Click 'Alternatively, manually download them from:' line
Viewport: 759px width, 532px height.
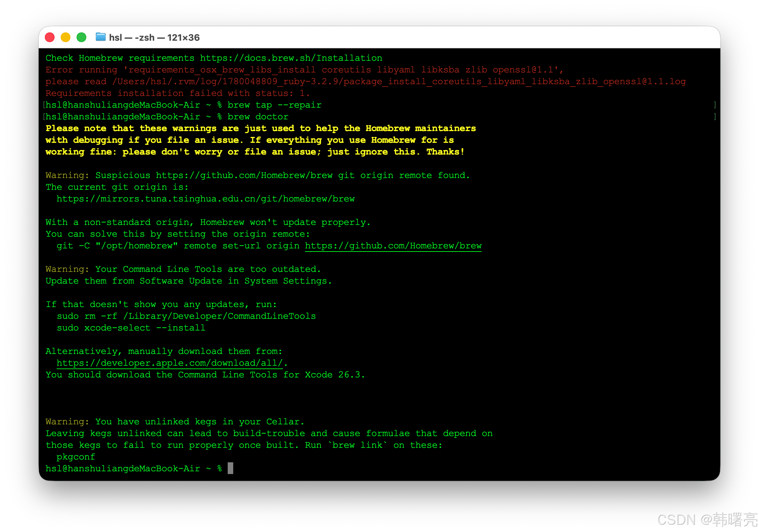point(164,351)
